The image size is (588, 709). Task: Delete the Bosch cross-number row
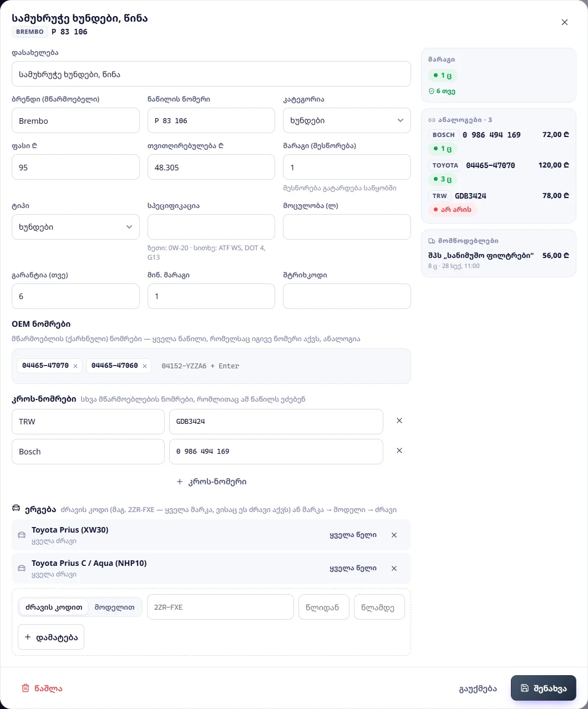click(399, 451)
